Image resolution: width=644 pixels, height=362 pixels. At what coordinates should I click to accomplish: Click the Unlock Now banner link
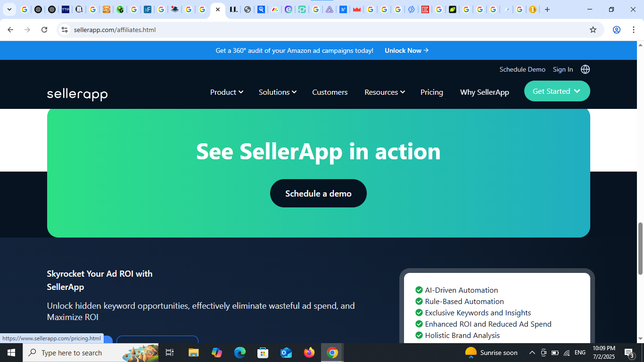(x=406, y=50)
